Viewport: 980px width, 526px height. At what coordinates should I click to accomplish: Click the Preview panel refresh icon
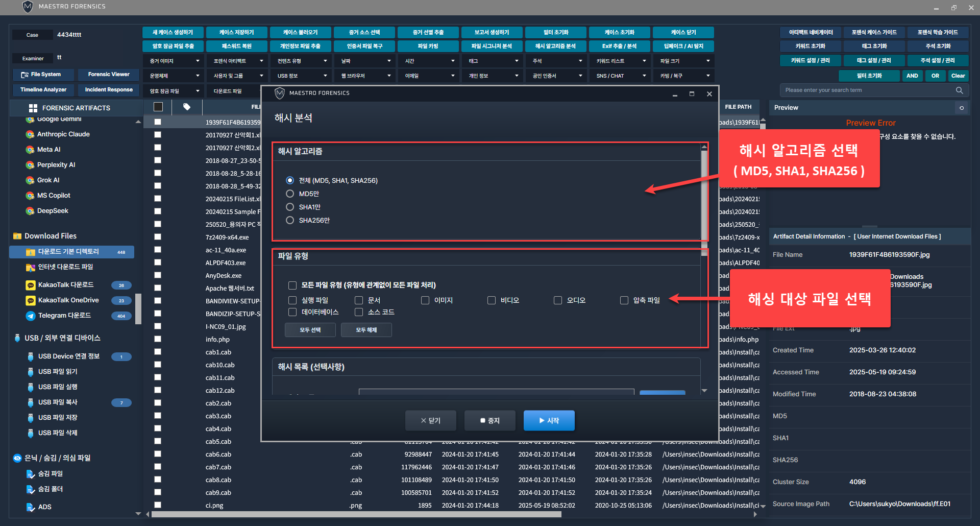click(x=962, y=108)
